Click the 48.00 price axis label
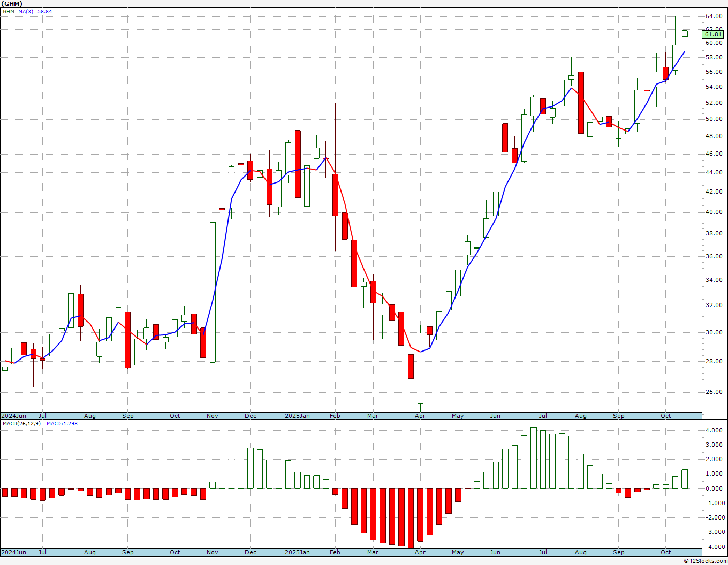 714,136
